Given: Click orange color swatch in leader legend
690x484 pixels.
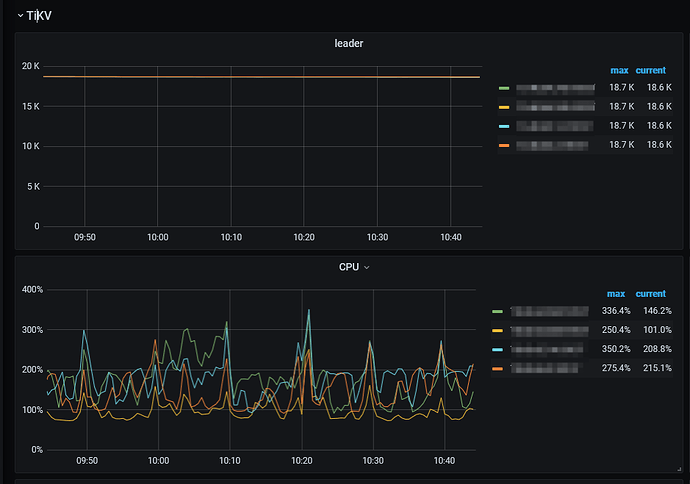Looking at the screenshot, I should pyautogui.click(x=504, y=146).
